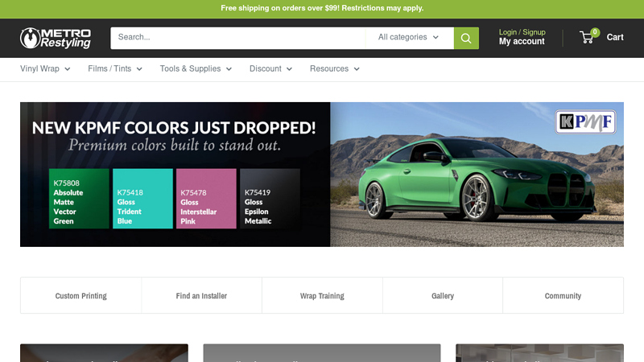Open the shopping cart icon
The image size is (644, 362).
pos(588,37)
